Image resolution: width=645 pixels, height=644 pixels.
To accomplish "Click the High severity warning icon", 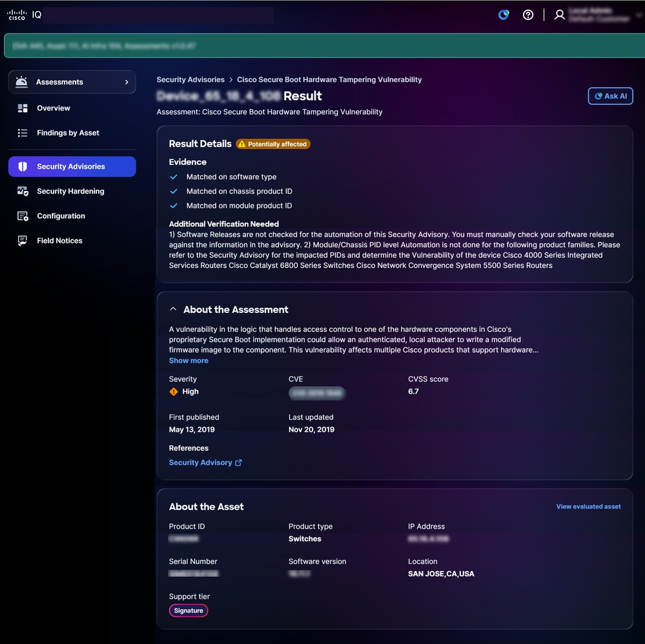I will tap(174, 392).
